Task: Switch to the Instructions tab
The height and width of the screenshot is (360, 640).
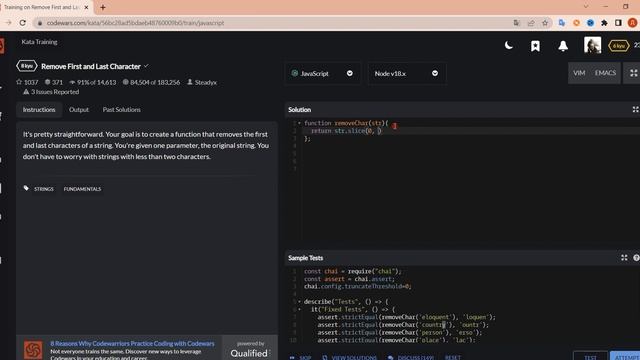Action: tap(39, 109)
